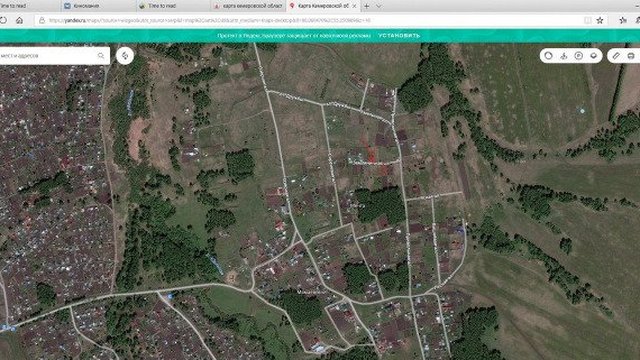Switch to the second tab with blue icon
640x360 pixels.
[x=99, y=6]
